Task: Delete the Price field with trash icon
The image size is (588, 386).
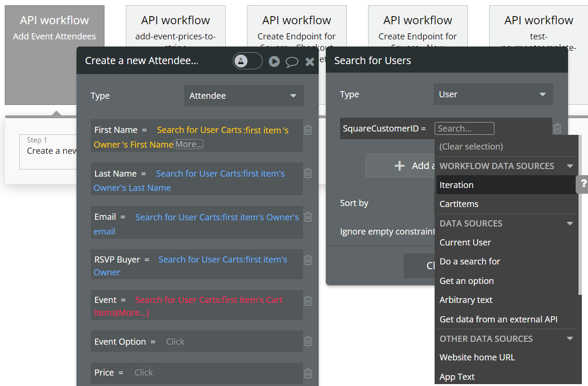Action: tap(308, 373)
